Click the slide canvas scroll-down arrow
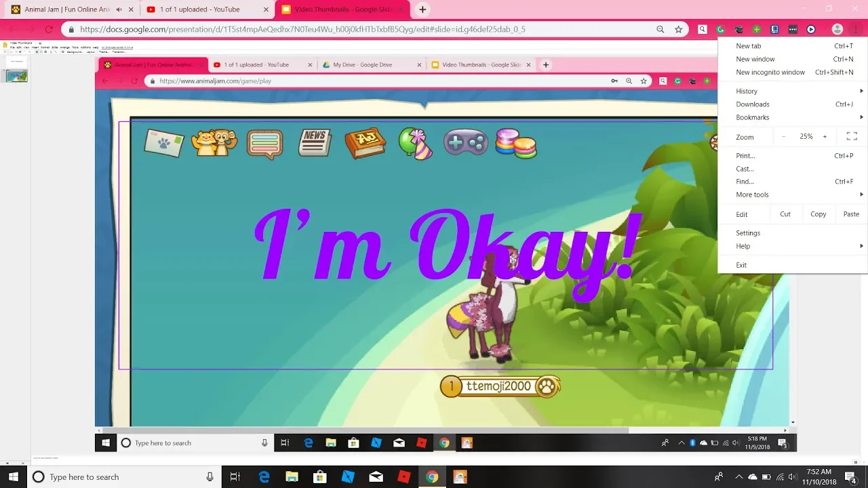Viewport: 868px width, 488px height. pyautogui.click(x=793, y=422)
